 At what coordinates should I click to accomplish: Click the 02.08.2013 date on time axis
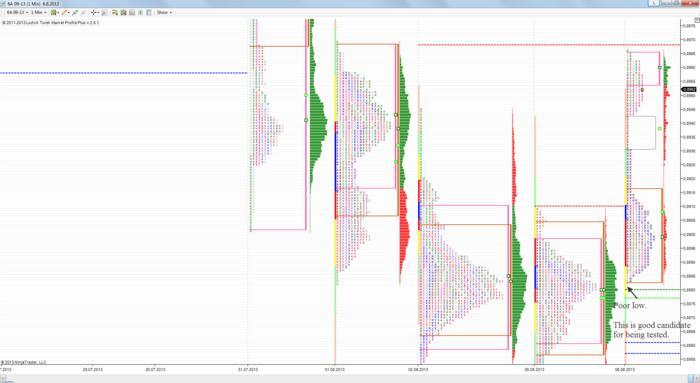pyautogui.click(x=418, y=370)
